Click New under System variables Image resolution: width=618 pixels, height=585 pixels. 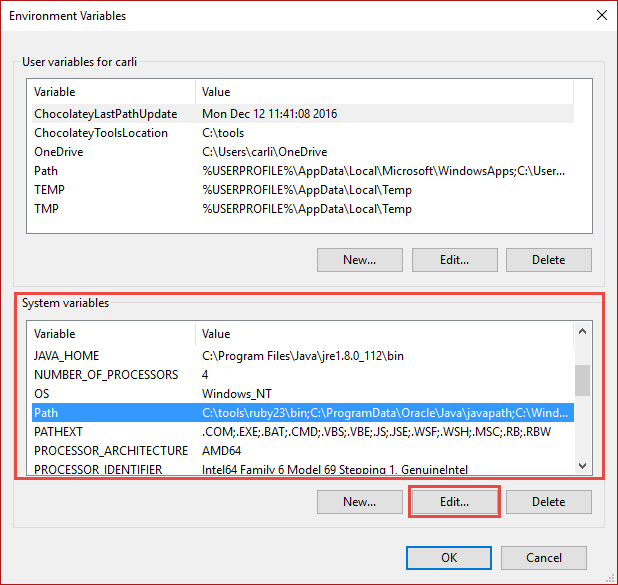click(x=360, y=502)
